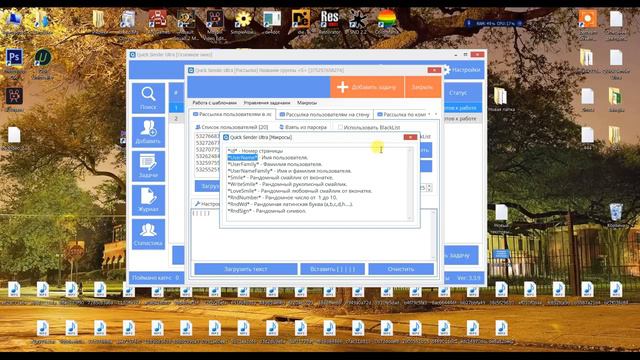Open the yellow gear Simple desktop shortcut
The height and width of the screenshot is (360, 640).
[243, 20]
